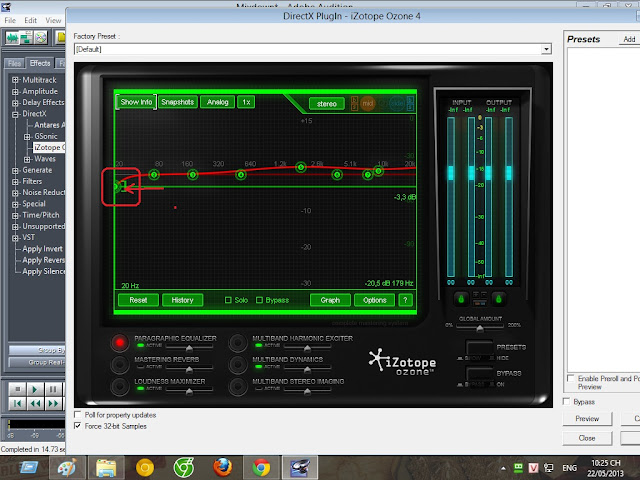Screen dimensions: 640x480
Task: Expand the Multitrack effects group
Action: 15,80
